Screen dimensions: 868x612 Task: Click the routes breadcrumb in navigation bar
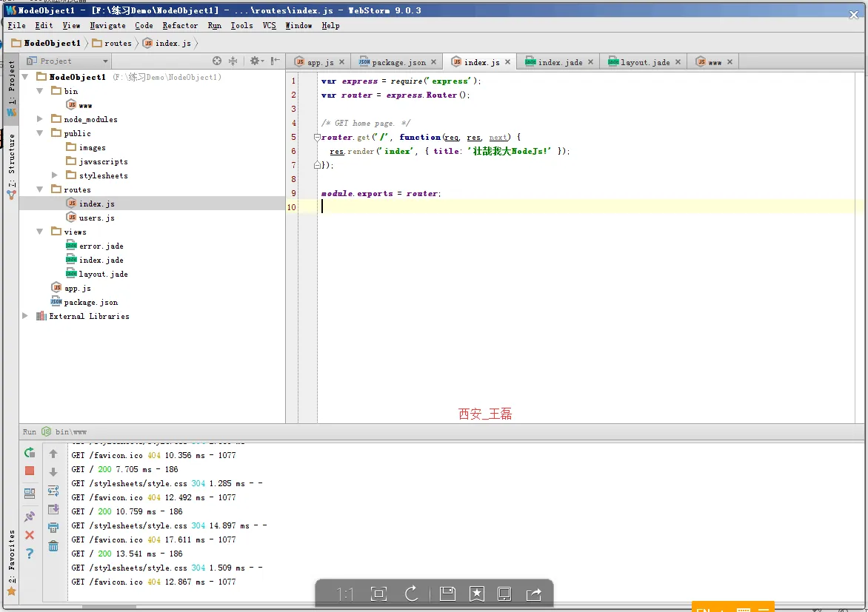pos(118,43)
